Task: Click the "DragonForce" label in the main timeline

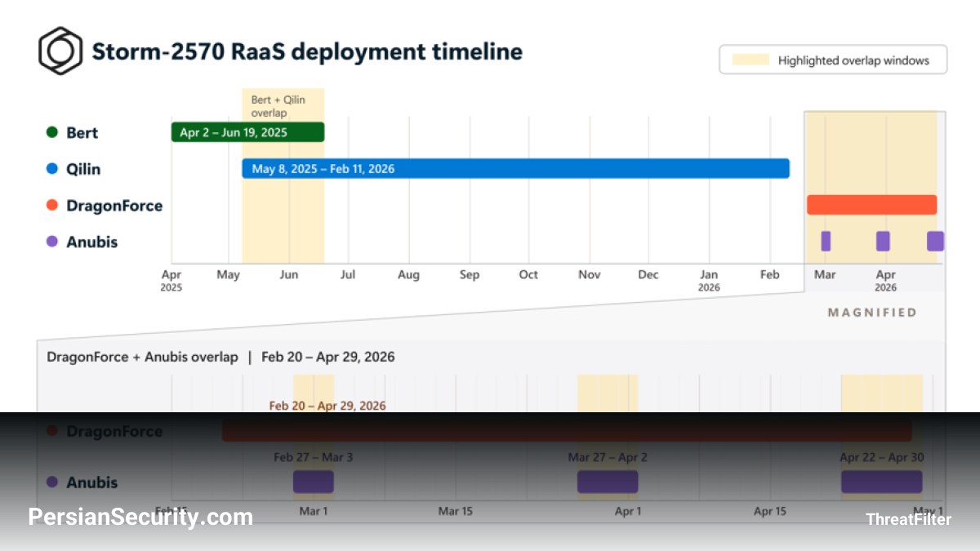Action: tap(114, 206)
